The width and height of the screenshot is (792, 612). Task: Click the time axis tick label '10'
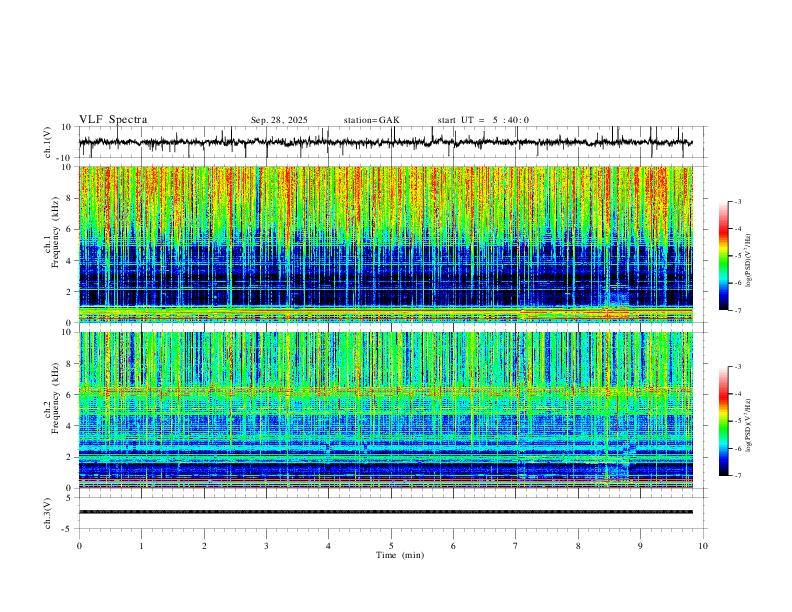click(703, 546)
